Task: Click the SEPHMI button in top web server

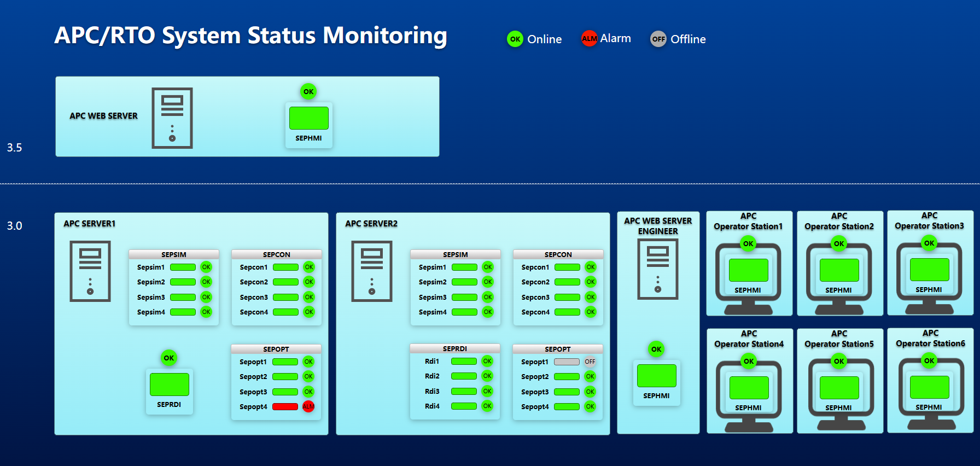Action: pyautogui.click(x=308, y=125)
